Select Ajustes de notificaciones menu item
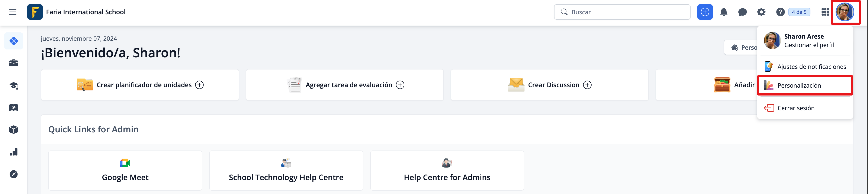 (x=811, y=67)
